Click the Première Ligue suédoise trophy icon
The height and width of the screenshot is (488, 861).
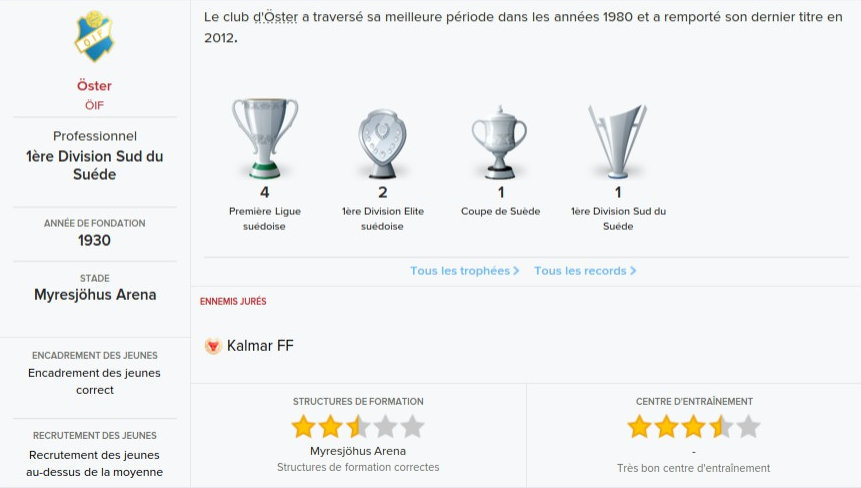(265, 137)
